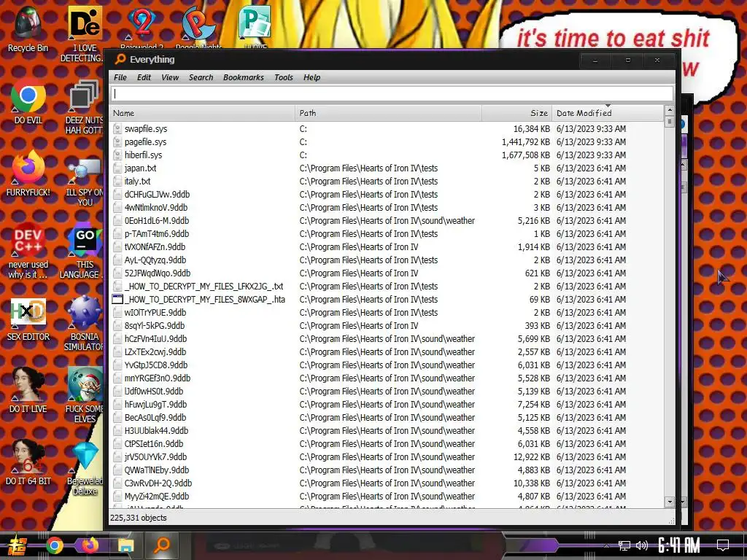Open the volume icon in system tray
The image size is (747, 560).
[x=642, y=545]
